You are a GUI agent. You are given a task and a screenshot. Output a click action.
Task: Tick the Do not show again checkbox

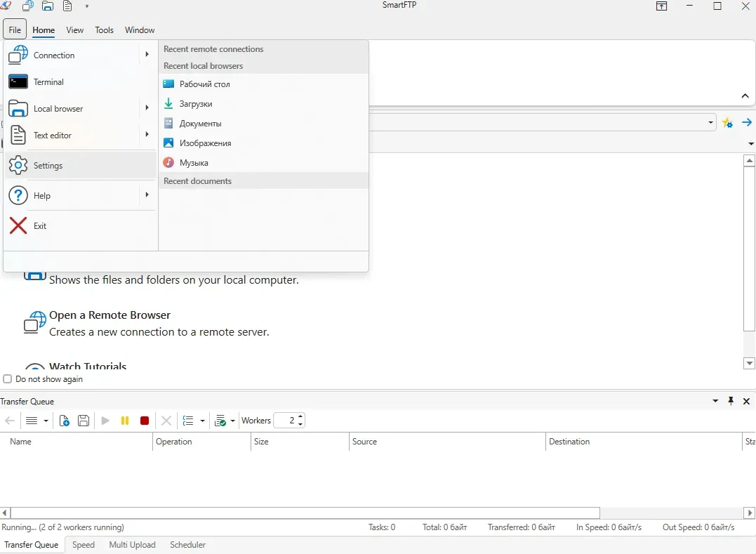point(7,379)
